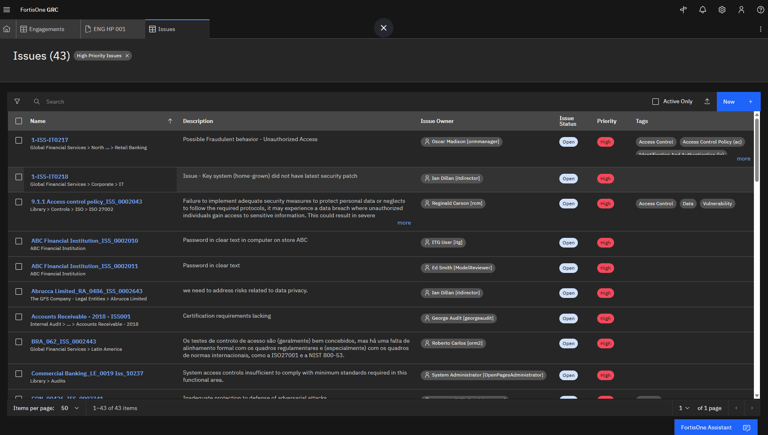Go to the Home icon tab

(x=7, y=29)
